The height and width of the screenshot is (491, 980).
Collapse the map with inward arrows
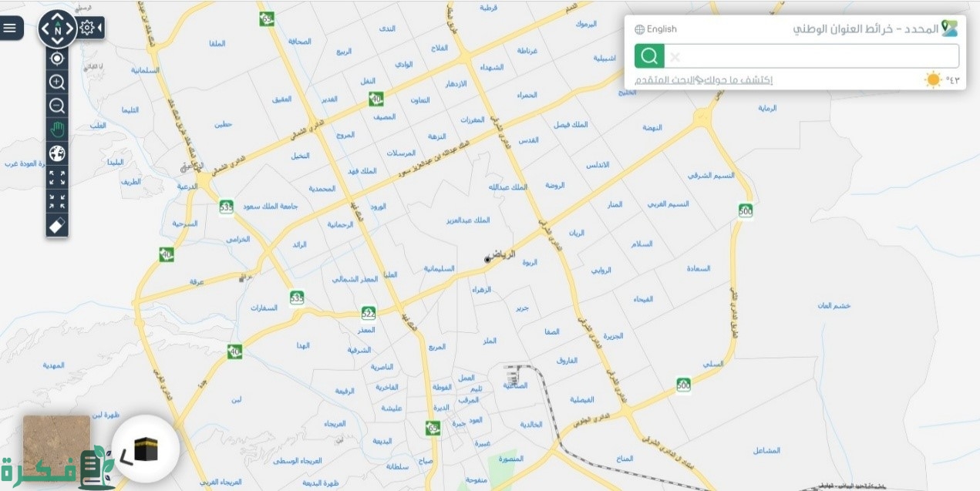(x=57, y=201)
